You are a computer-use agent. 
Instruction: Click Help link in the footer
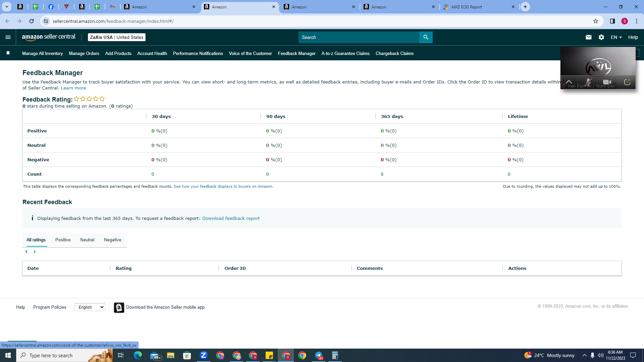(20, 307)
